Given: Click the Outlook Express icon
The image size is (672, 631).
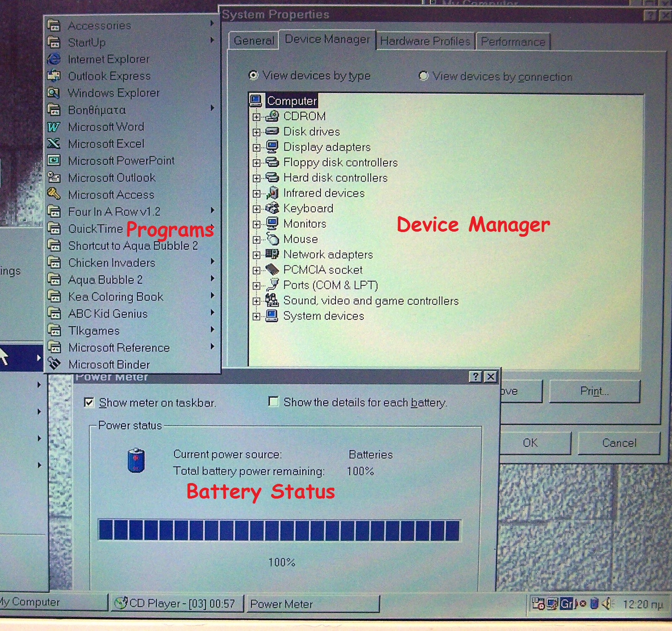Looking at the screenshot, I should click(54, 76).
